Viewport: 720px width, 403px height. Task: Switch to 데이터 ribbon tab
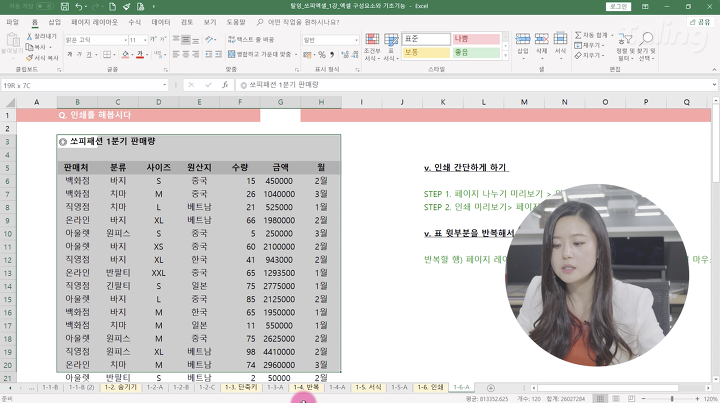coord(161,22)
